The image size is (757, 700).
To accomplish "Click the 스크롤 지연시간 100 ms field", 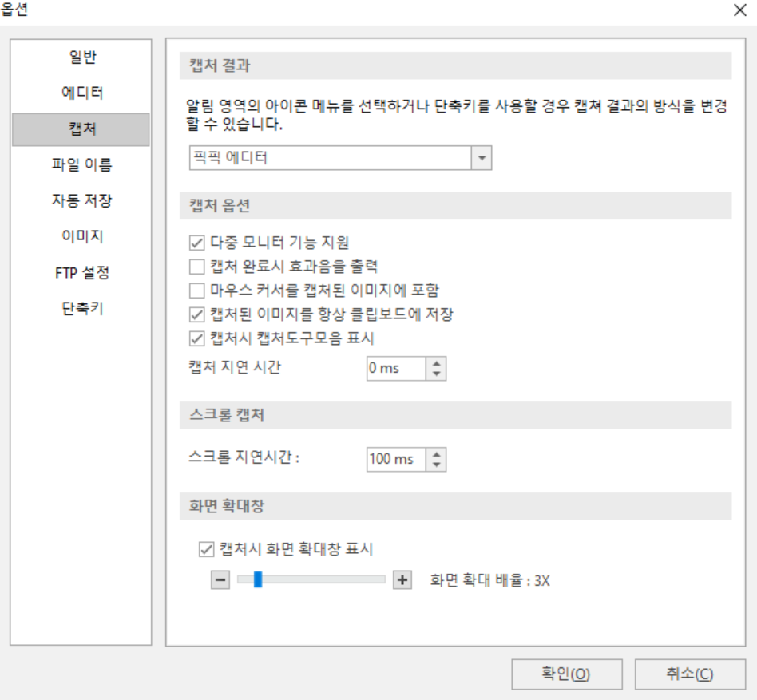I will [x=396, y=459].
